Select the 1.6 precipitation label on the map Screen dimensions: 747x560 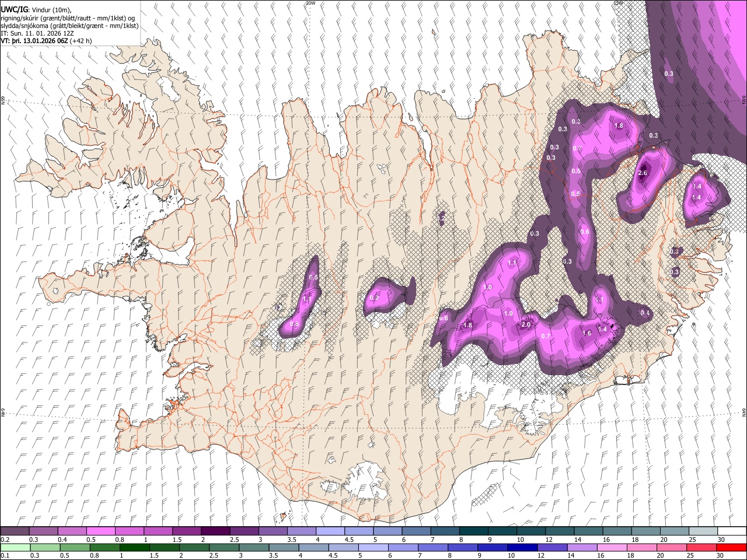(587, 333)
